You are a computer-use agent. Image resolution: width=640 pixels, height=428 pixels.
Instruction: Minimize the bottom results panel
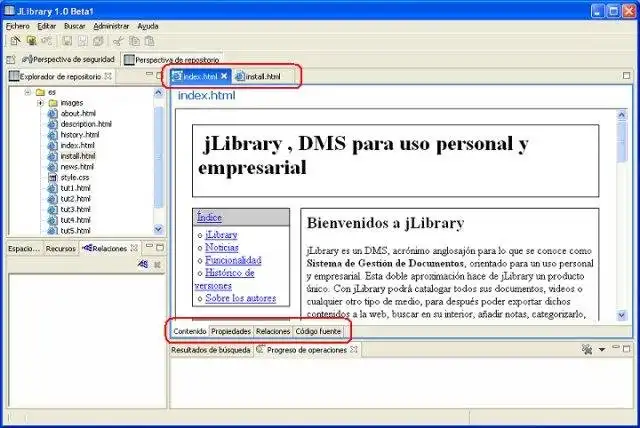tap(616, 347)
